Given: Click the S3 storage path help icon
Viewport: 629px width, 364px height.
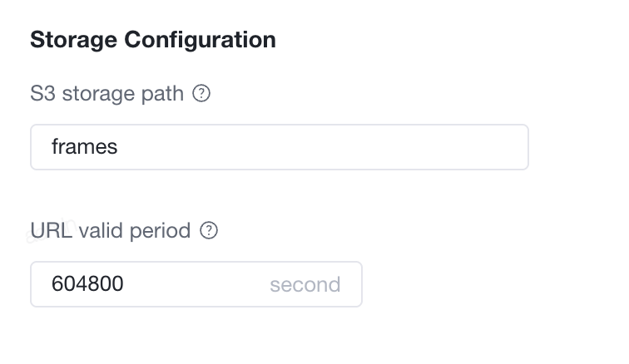Looking at the screenshot, I should (201, 93).
